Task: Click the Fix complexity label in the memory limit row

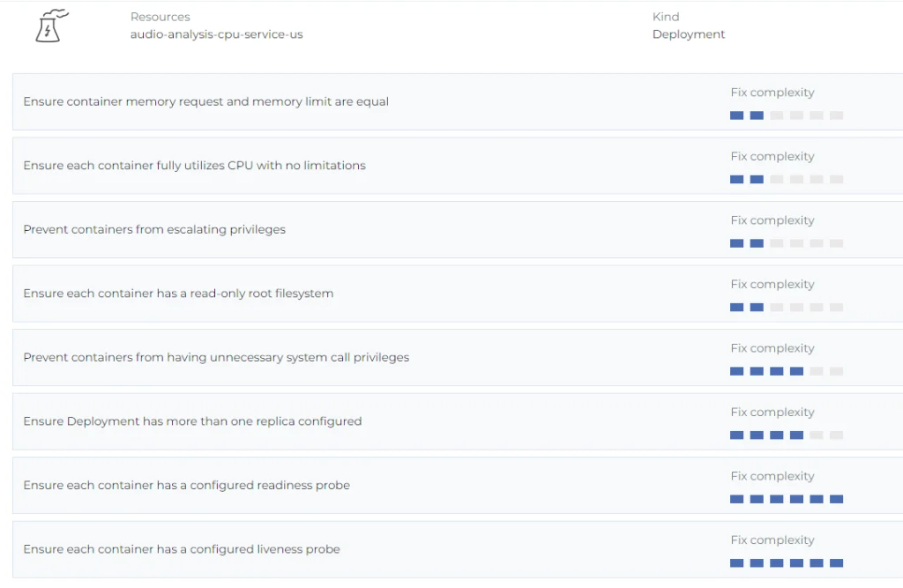Action: click(772, 93)
